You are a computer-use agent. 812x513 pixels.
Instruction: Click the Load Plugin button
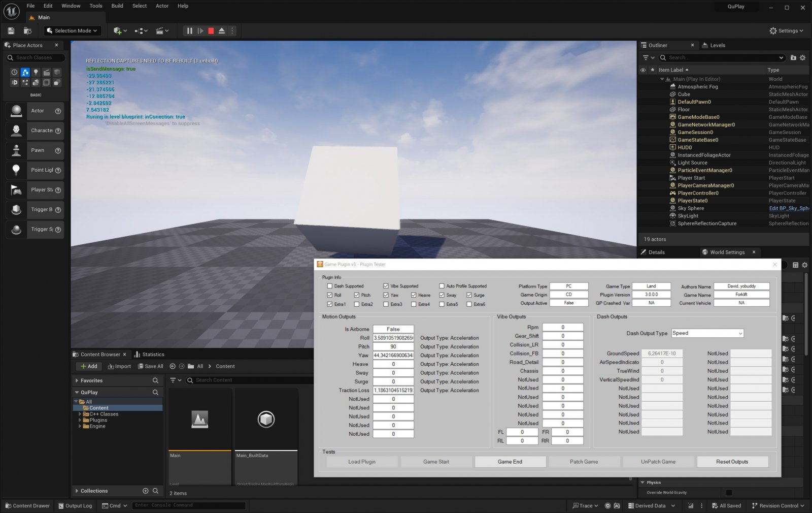pyautogui.click(x=362, y=462)
